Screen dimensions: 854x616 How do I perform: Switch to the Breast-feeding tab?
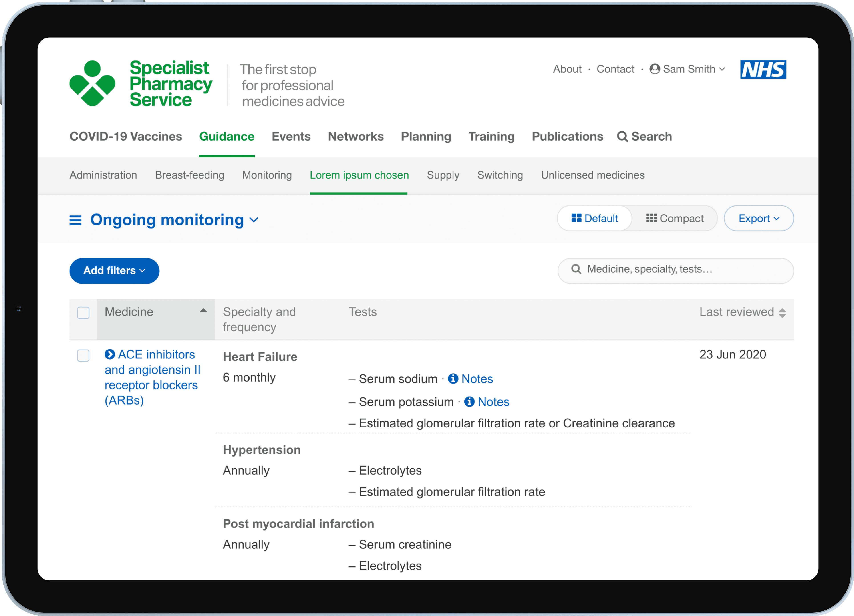[x=189, y=175]
